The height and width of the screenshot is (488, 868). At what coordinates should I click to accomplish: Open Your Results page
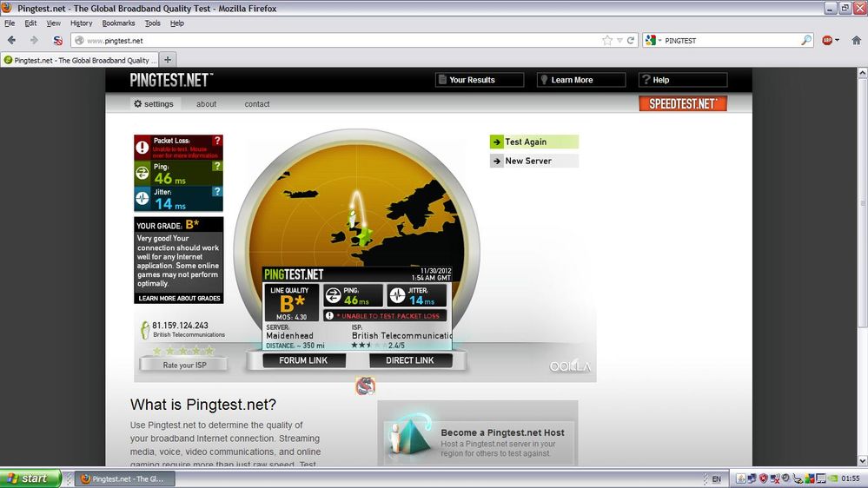pyautogui.click(x=480, y=80)
